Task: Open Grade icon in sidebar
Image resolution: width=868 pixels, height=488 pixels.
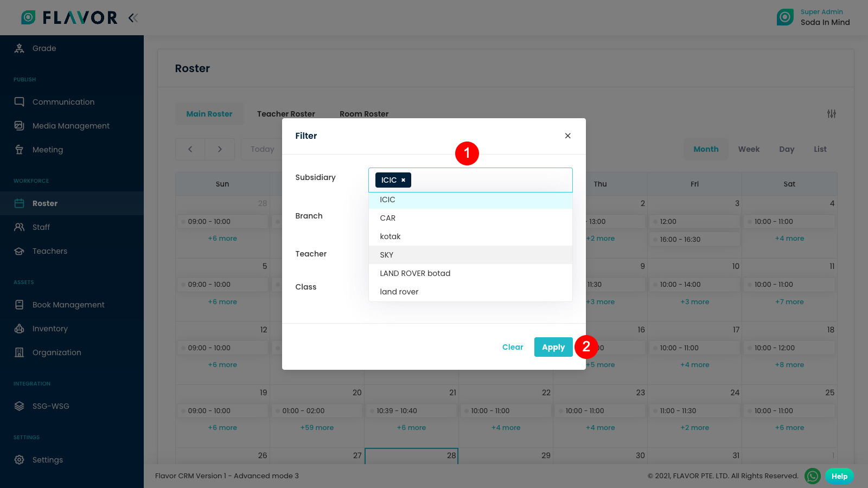Action: point(20,48)
